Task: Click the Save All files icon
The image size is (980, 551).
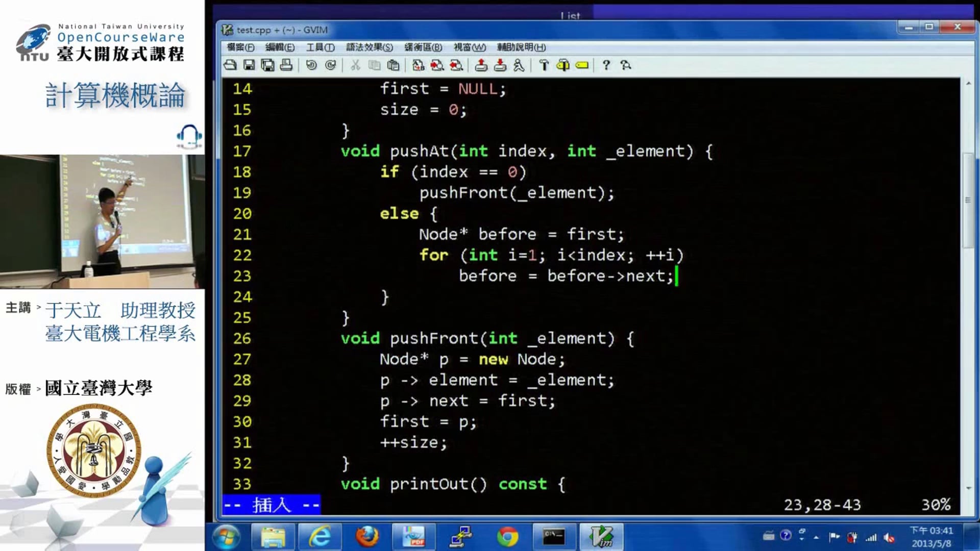Action: pyautogui.click(x=267, y=65)
